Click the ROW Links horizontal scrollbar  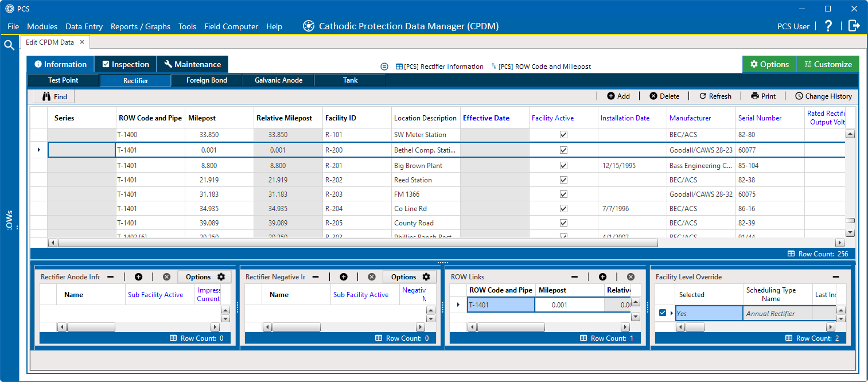[511, 327]
